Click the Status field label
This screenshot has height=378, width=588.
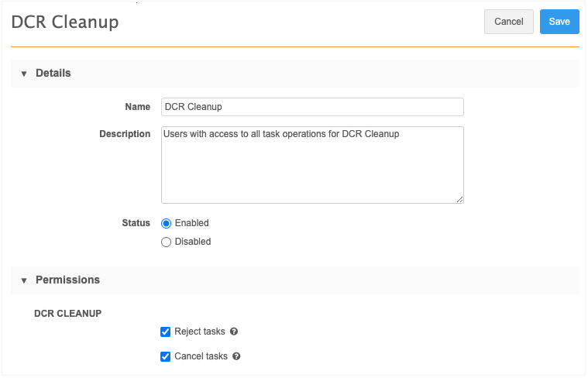tap(136, 223)
